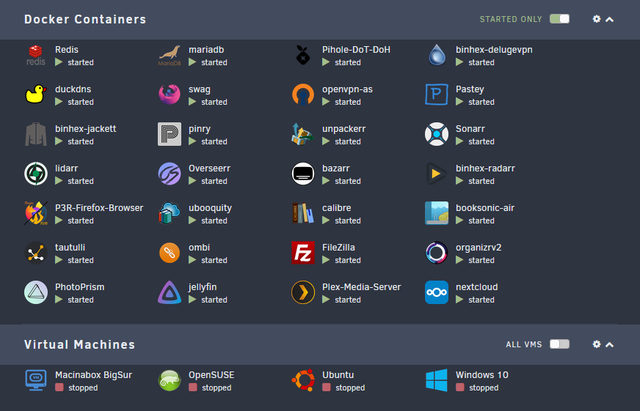Click the binhex-jackett jacket icon

point(36,134)
